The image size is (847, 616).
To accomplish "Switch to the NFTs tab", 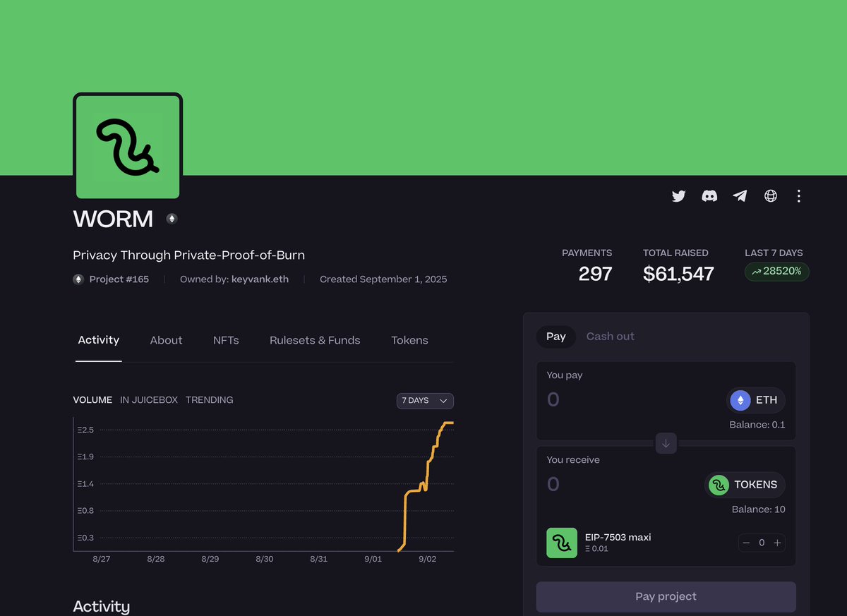I will pyautogui.click(x=226, y=340).
